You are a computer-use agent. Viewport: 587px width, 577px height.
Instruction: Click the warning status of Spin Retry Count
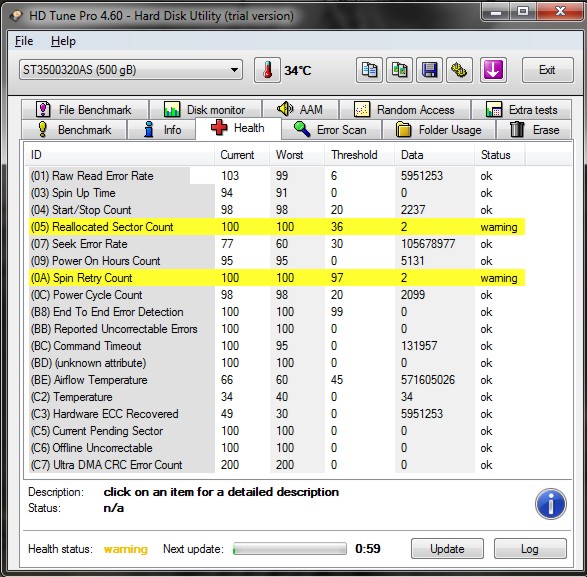(x=499, y=278)
